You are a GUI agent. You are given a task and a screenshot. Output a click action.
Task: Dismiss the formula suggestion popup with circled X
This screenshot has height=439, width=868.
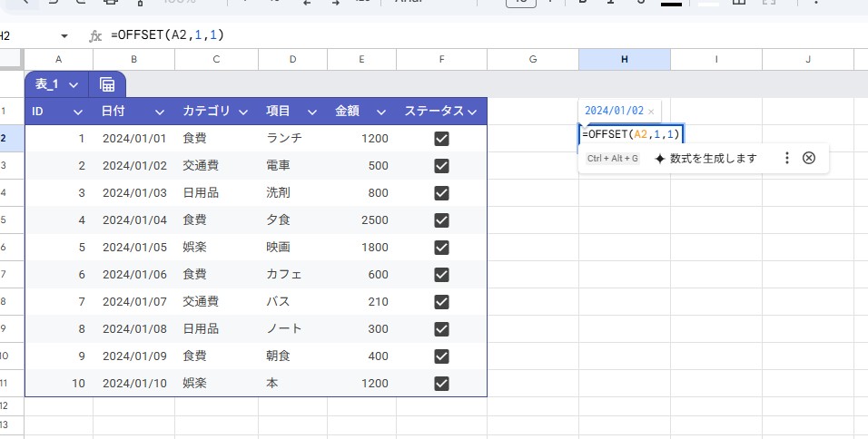point(809,158)
